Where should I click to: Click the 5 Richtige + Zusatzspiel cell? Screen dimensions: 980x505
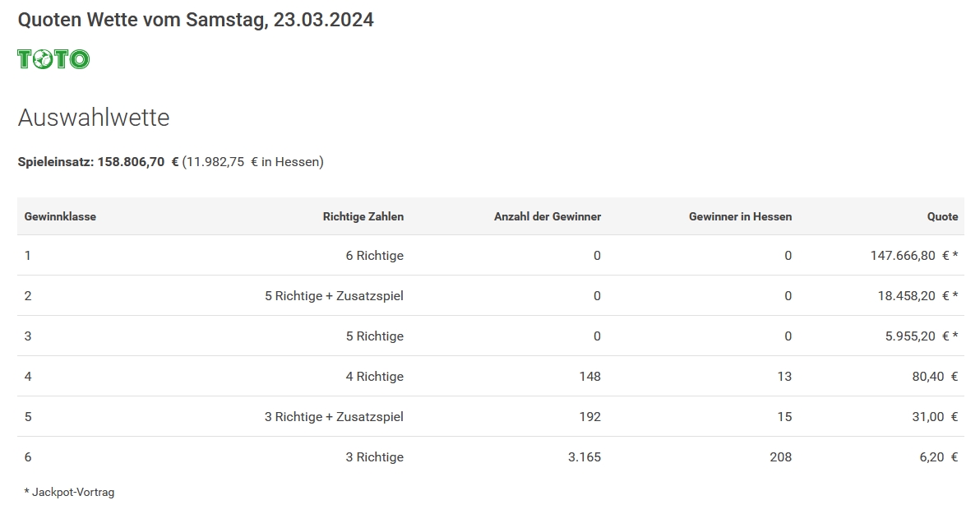tap(334, 296)
